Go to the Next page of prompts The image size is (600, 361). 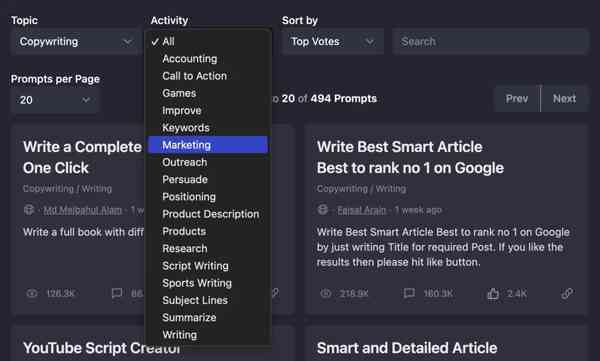coord(564,99)
